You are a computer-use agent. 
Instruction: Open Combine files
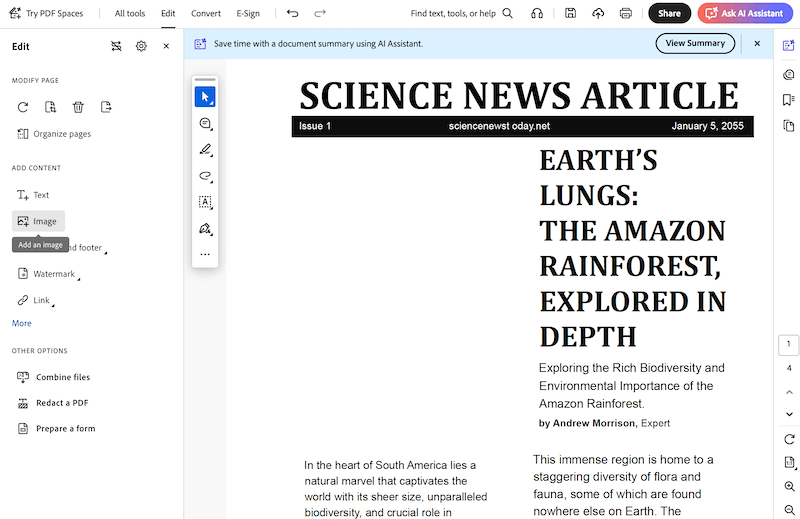click(x=54, y=377)
